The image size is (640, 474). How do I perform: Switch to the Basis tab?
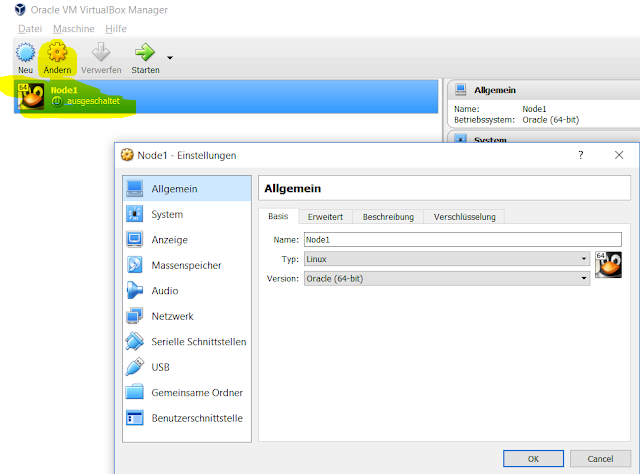coord(278,216)
